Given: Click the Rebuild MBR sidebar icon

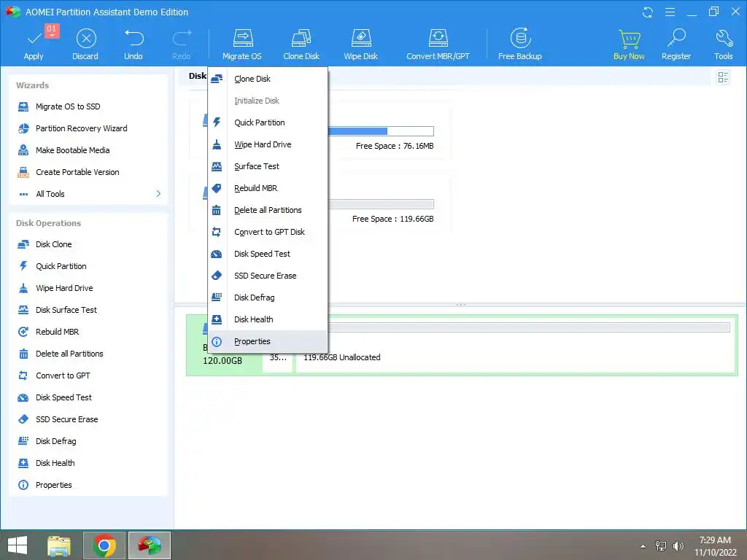Looking at the screenshot, I should pos(23,332).
